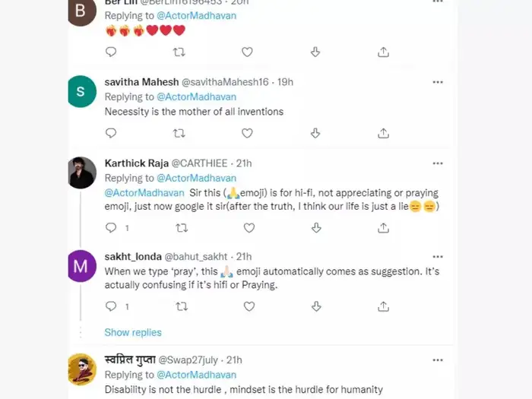
Task: Like the 'Necessity is the mother' tweet
Action: click(x=247, y=133)
